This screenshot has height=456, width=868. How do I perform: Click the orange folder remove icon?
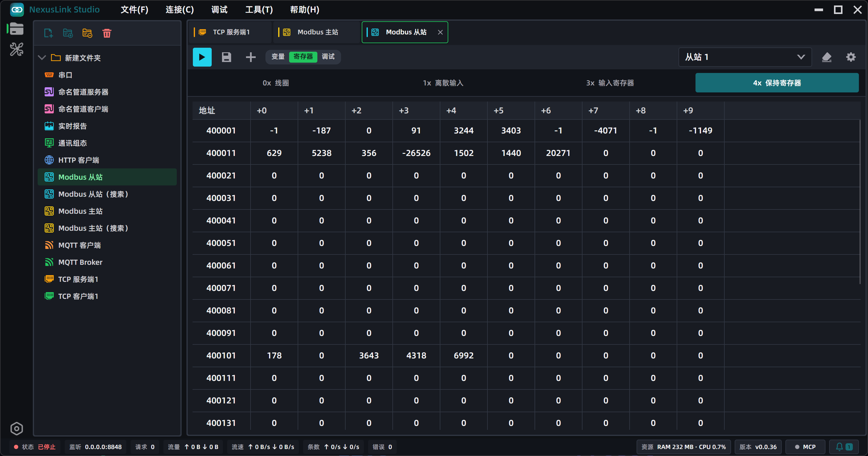click(87, 33)
